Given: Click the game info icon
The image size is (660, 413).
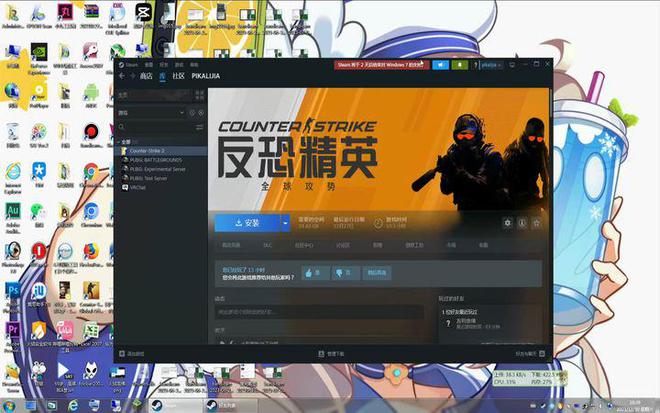Looking at the screenshot, I should [x=522, y=223].
